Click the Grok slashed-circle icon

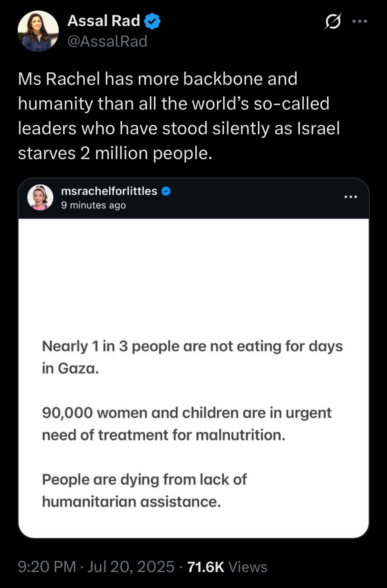coord(332,21)
